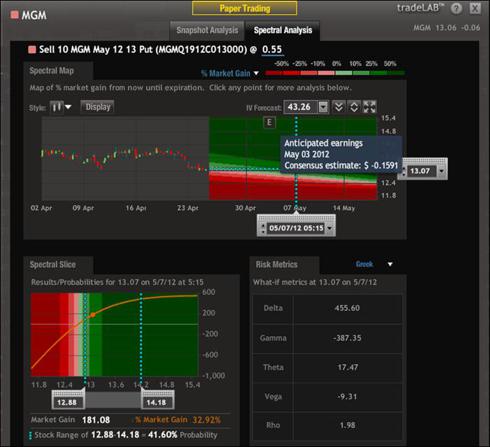Viewport: 490px width, 447px height.
Task: Expand spectral map to full size icon
Action: [x=369, y=107]
